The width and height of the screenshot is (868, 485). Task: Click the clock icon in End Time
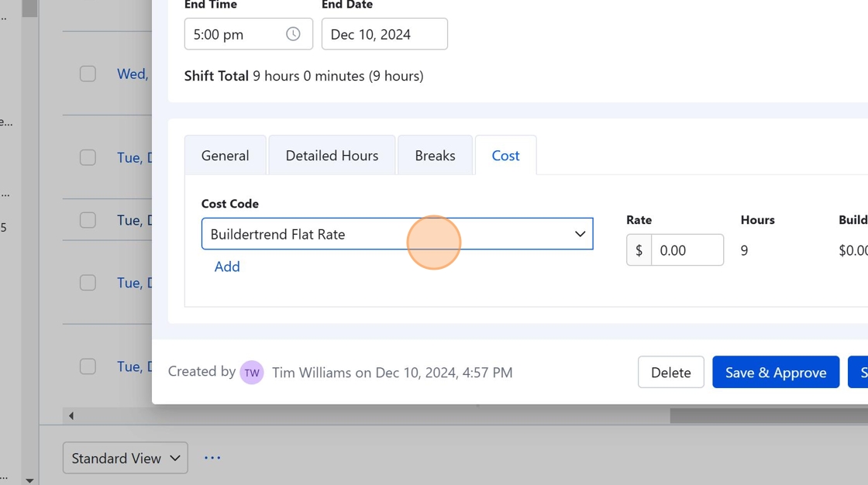293,34
